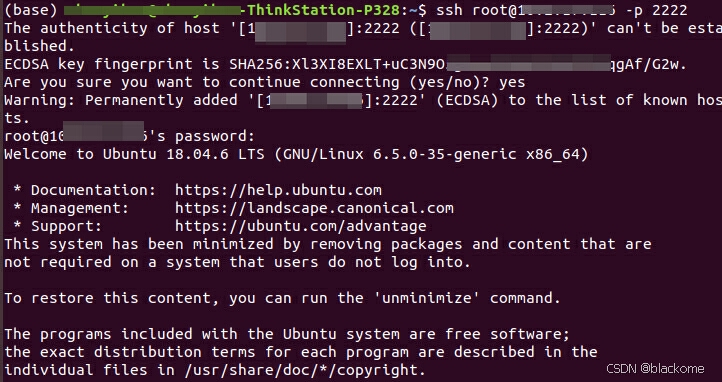Image resolution: width=722 pixels, height=382 pixels.
Task: Click the root password prompt line
Action: pos(129,136)
